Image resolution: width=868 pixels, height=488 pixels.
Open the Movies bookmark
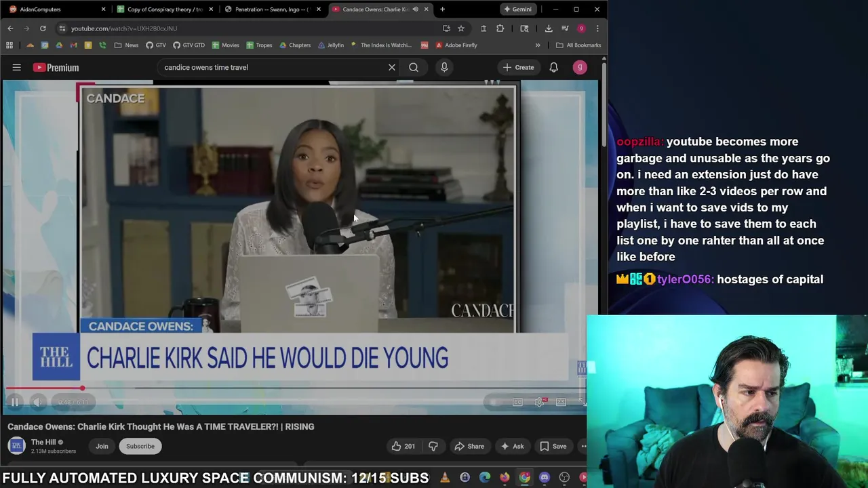(x=226, y=45)
